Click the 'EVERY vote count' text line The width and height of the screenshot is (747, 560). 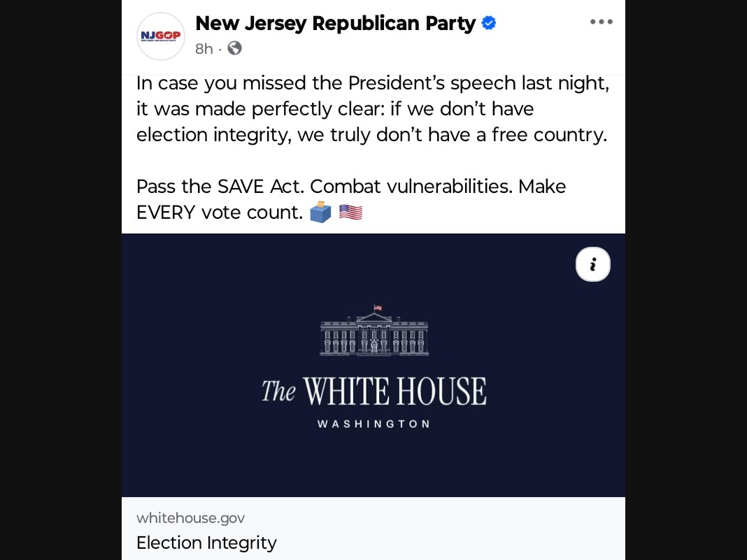[x=220, y=213]
